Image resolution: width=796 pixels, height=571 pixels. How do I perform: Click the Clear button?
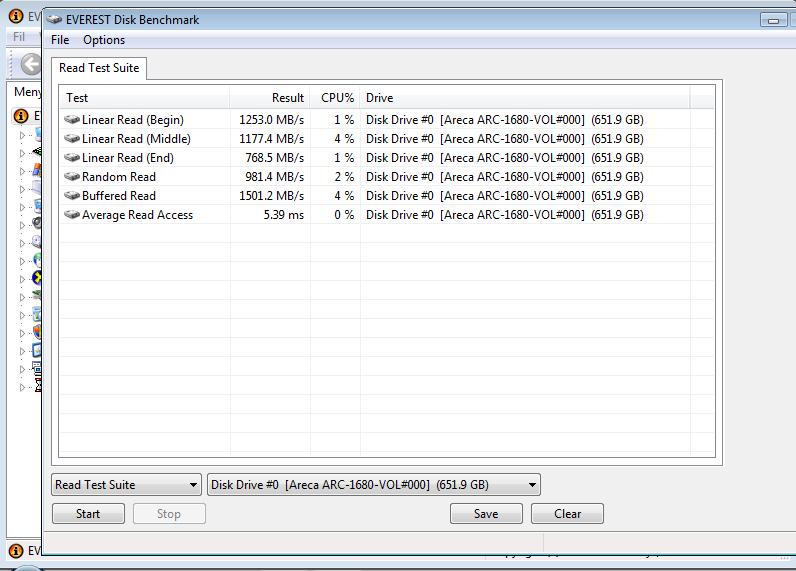pos(567,514)
